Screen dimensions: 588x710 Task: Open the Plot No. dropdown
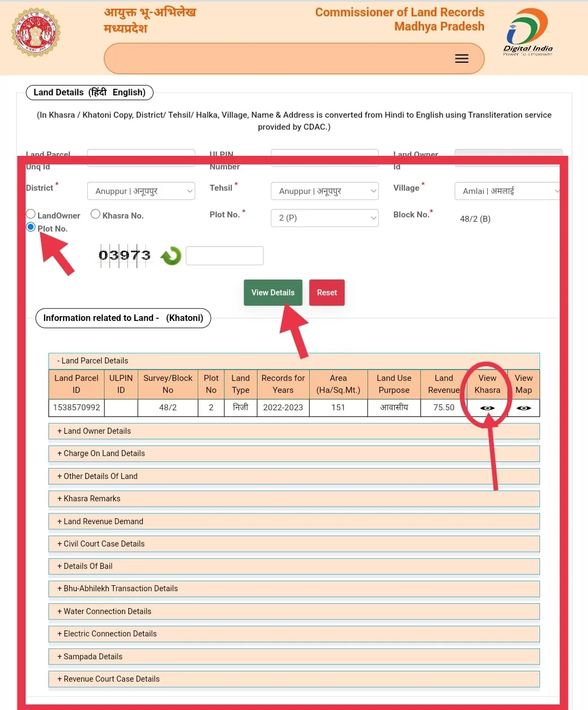[324, 218]
